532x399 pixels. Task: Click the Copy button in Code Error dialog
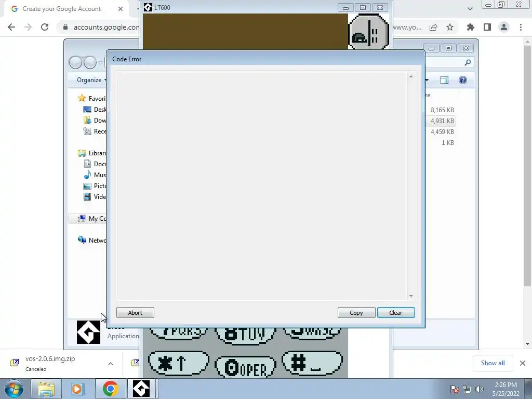point(356,312)
